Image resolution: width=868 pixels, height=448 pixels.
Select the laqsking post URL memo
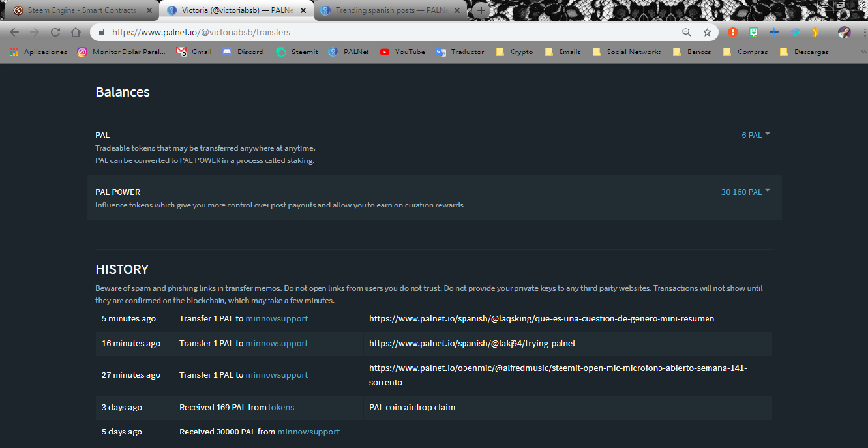click(541, 319)
